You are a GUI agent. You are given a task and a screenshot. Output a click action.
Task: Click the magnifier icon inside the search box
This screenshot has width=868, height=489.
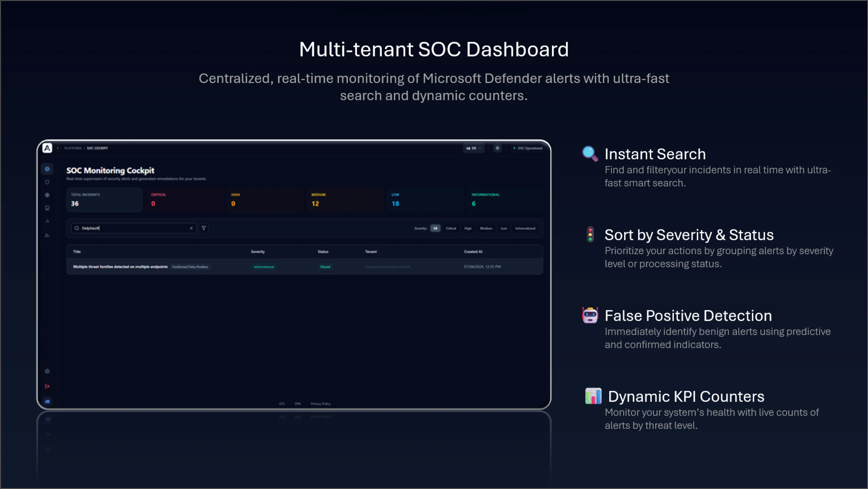(x=77, y=228)
